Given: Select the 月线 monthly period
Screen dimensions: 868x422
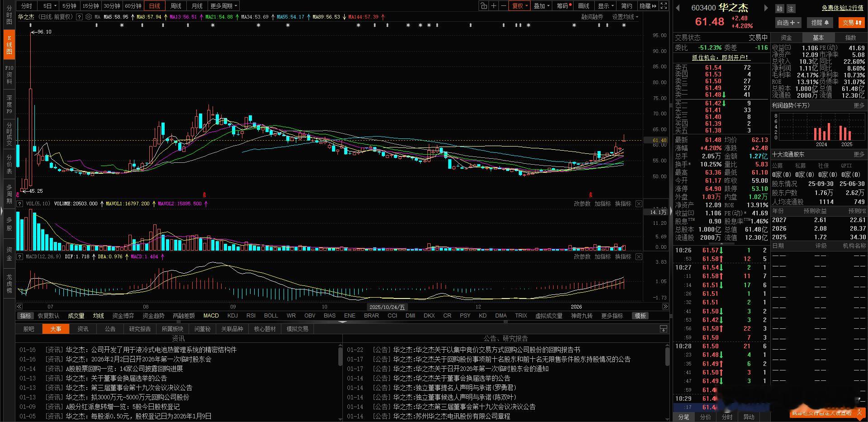Looking at the screenshot, I should click(x=197, y=6).
